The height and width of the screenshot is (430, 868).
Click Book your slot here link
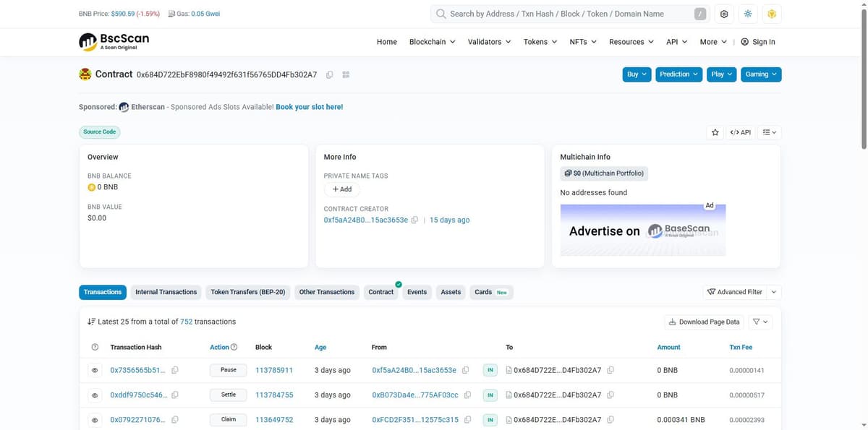pyautogui.click(x=310, y=107)
